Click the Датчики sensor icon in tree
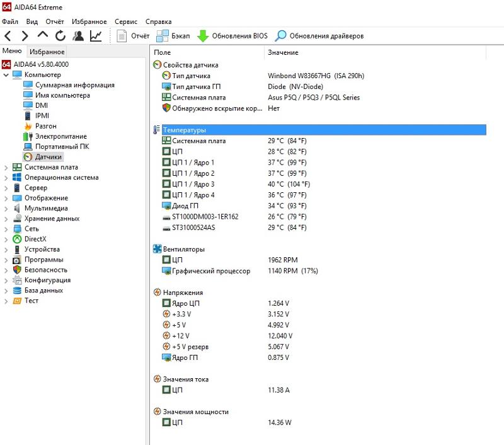This screenshot has width=504, height=445. 28,157
